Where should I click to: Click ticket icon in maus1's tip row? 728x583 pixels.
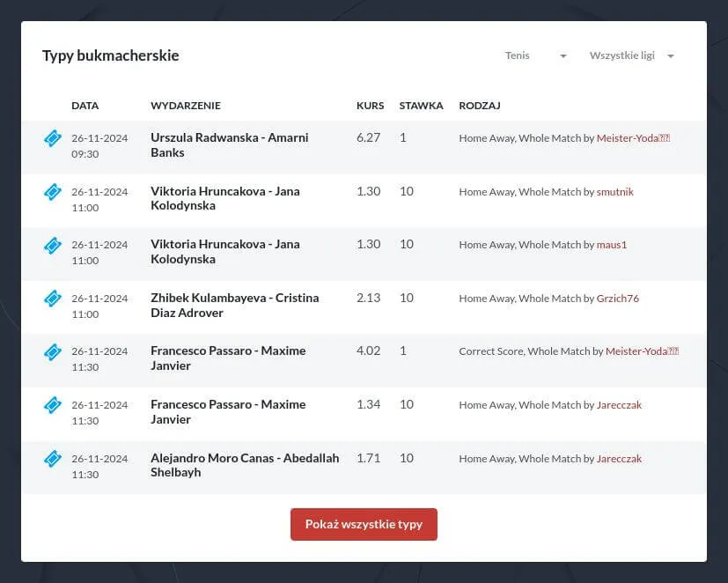[53, 245]
